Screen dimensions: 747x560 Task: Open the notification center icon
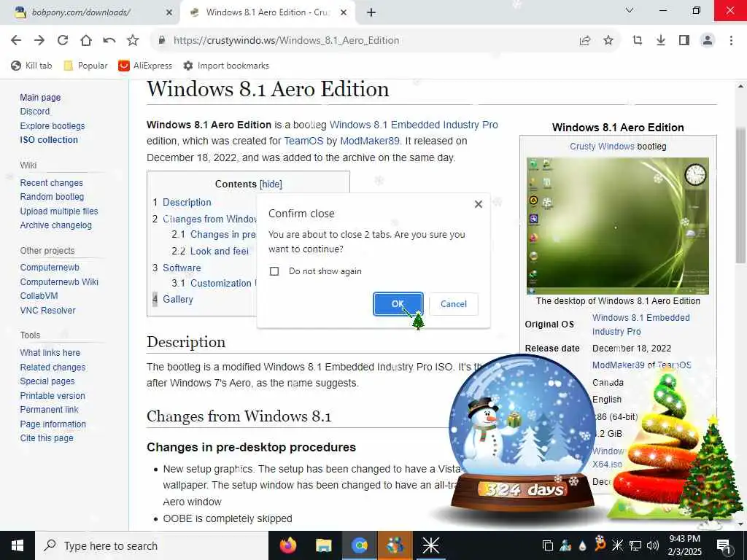[724, 545]
